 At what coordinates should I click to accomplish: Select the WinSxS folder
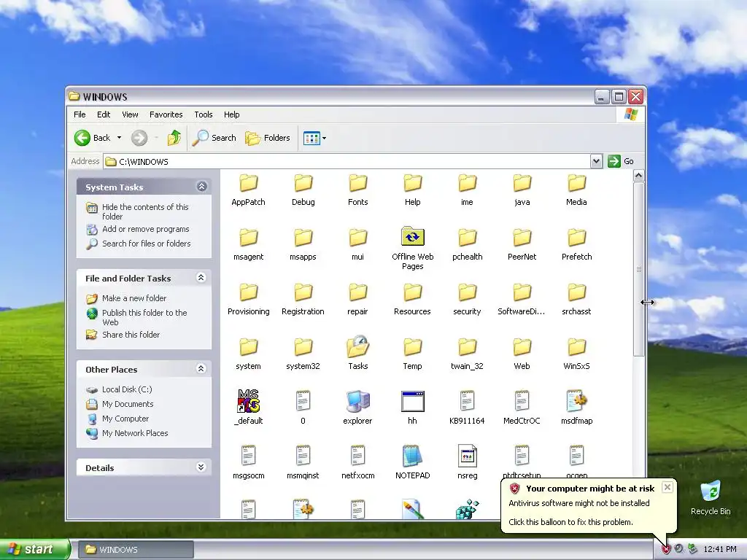576,354
